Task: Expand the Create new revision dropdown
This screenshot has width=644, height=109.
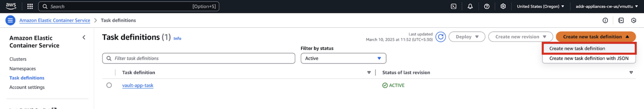Action: [520, 37]
